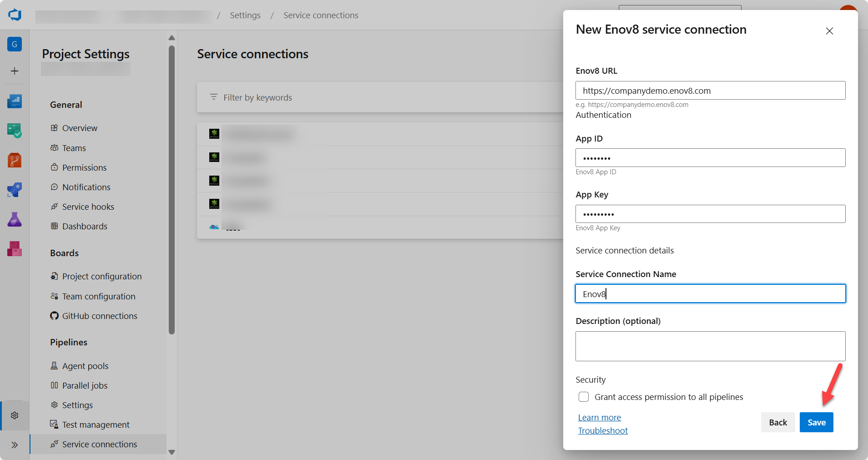
Task: Click the Notifications icon
Action: click(x=54, y=187)
